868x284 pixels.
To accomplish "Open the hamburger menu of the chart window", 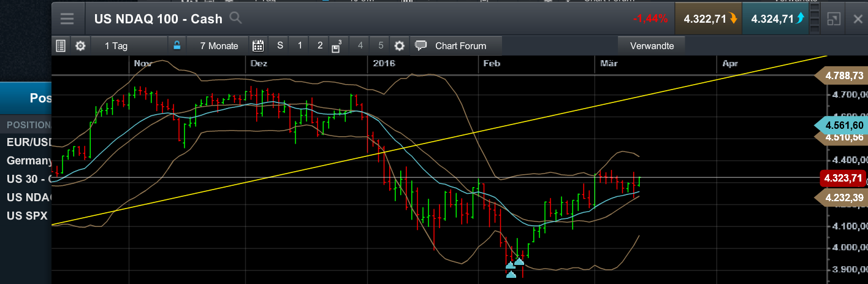I will (67, 18).
